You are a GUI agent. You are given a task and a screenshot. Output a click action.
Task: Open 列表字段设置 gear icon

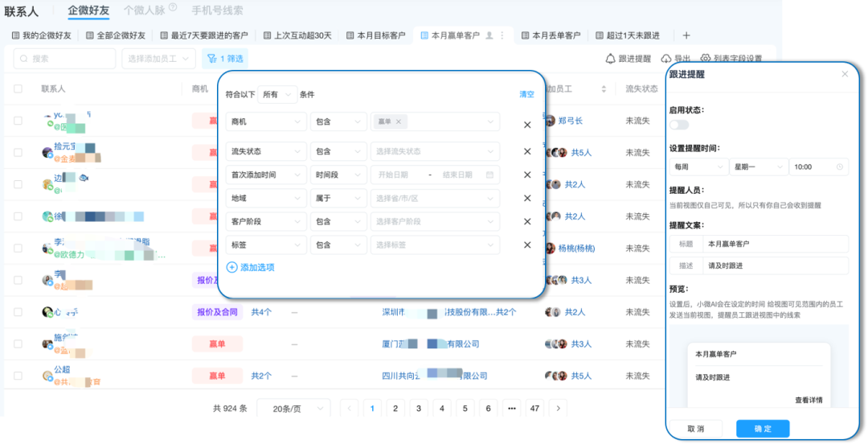click(x=706, y=58)
